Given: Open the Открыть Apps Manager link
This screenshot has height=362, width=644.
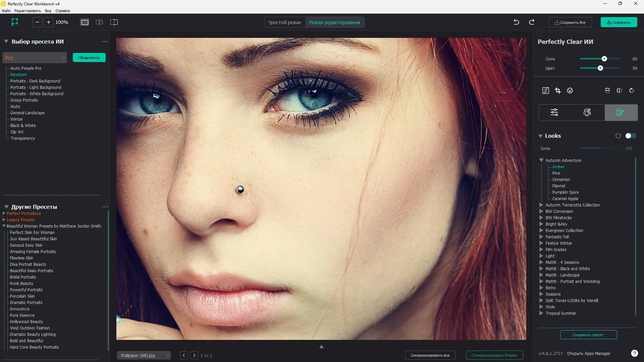Looking at the screenshot, I should 589,353.
